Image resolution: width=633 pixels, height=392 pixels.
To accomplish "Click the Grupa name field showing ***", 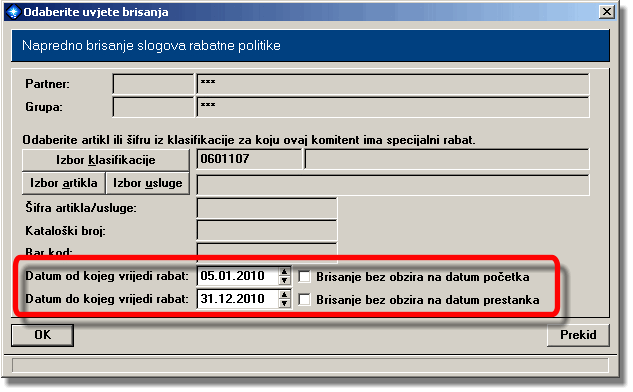I will [x=393, y=107].
